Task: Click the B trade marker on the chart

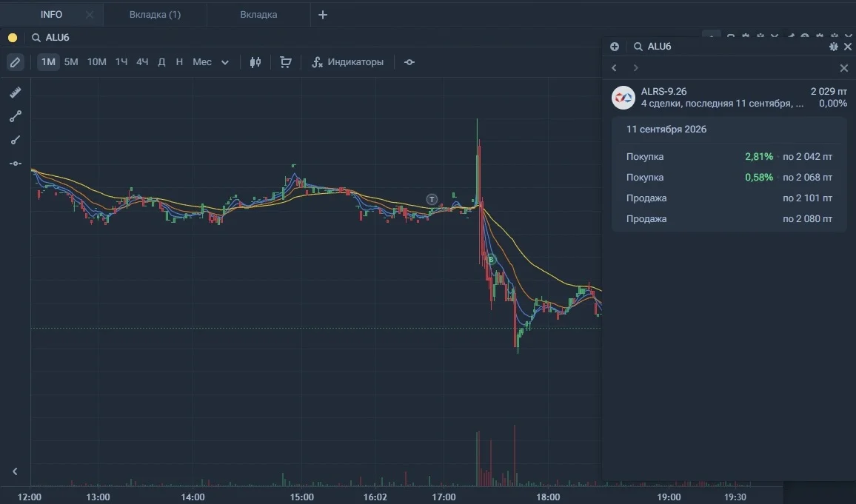Action: 491,260
